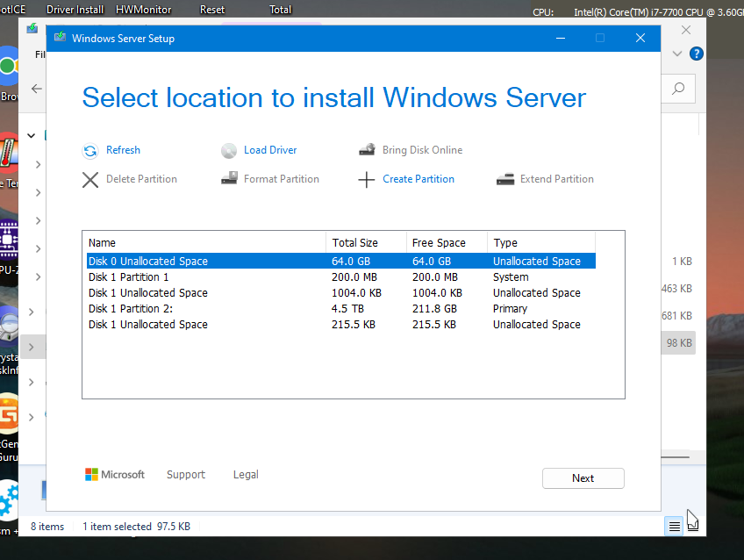Click the Next button
Viewport: 744px width, 560px height.
pyautogui.click(x=583, y=478)
